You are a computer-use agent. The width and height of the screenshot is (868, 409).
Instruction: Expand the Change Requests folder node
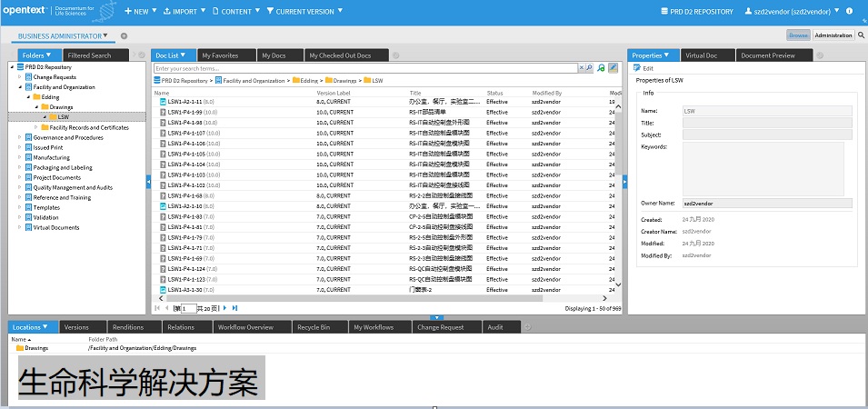[20, 77]
